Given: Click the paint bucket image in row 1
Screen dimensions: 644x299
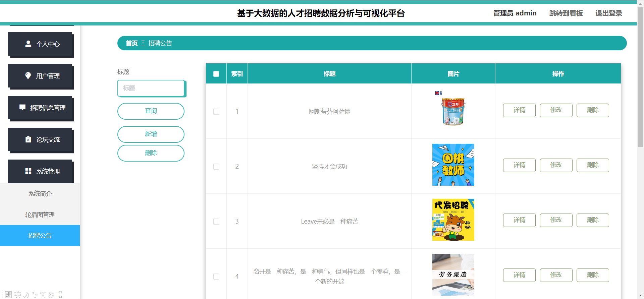Looking at the screenshot, I should 453,110.
